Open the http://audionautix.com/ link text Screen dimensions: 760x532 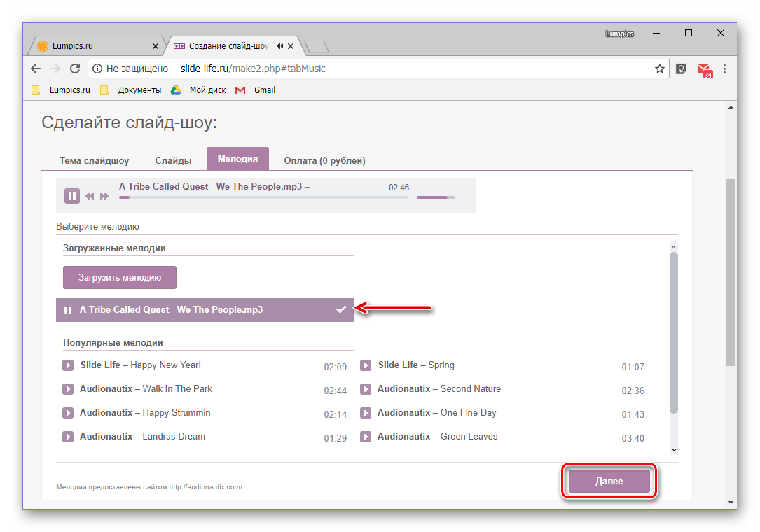point(205,487)
